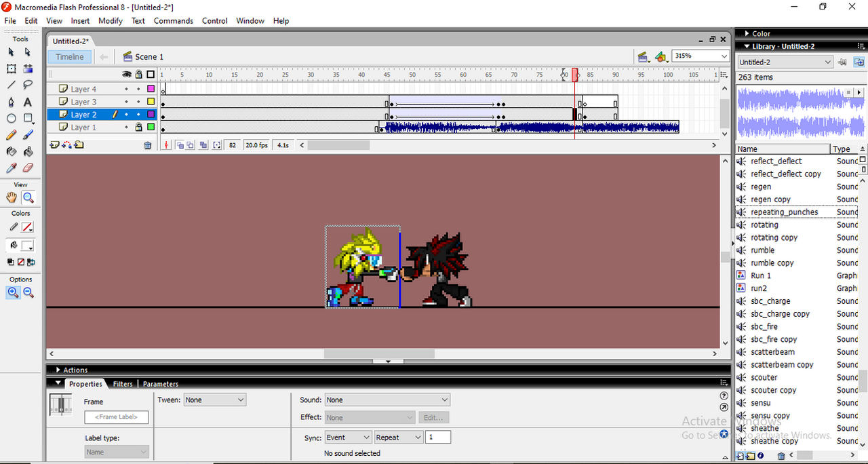Click the No Color button
Screen dimensions: 868x464
21,263
